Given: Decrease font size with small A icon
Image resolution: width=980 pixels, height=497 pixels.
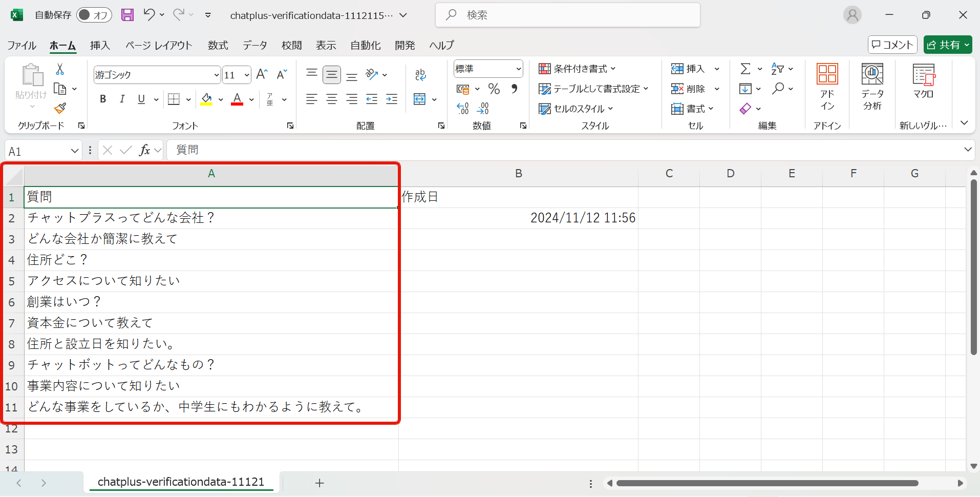Looking at the screenshot, I should (282, 75).
